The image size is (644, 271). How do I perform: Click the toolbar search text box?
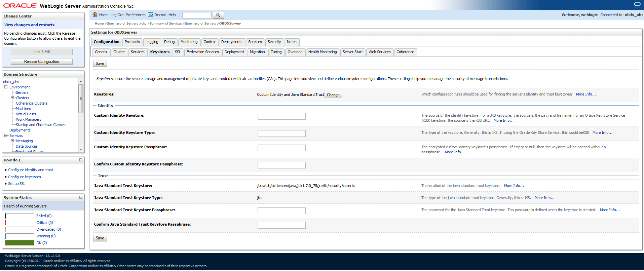197,15
